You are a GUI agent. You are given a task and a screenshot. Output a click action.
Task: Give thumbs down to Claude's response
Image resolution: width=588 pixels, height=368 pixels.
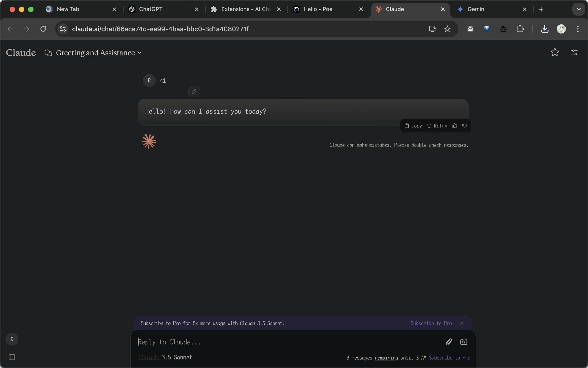coord(465,126)
